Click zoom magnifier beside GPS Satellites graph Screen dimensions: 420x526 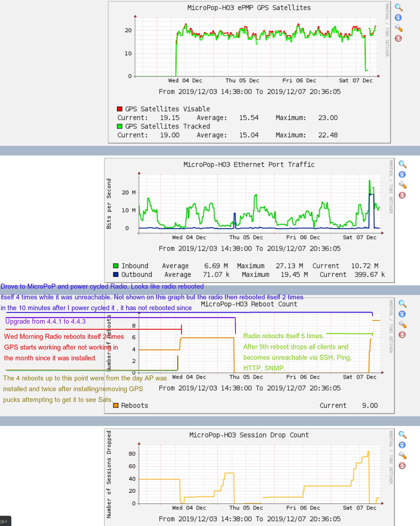399,7
